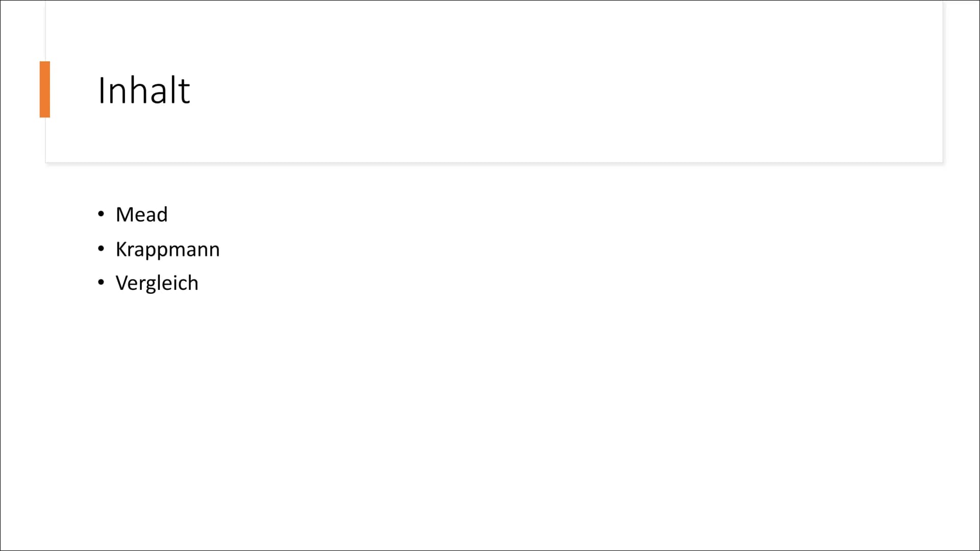
Task: Click the letter "K" of Krappmann
Action: coord(121,249)
